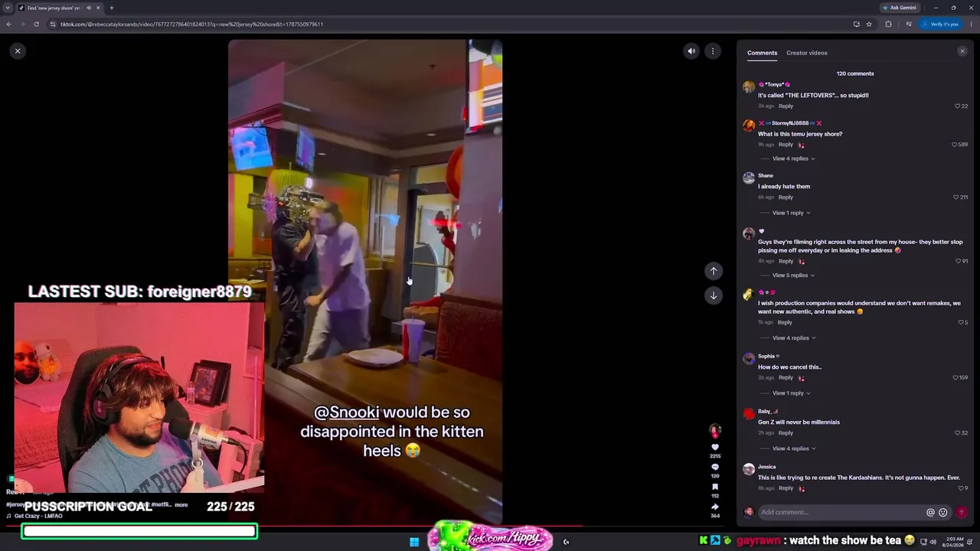Reply to Sophia's comment

(x=786, y=378)
